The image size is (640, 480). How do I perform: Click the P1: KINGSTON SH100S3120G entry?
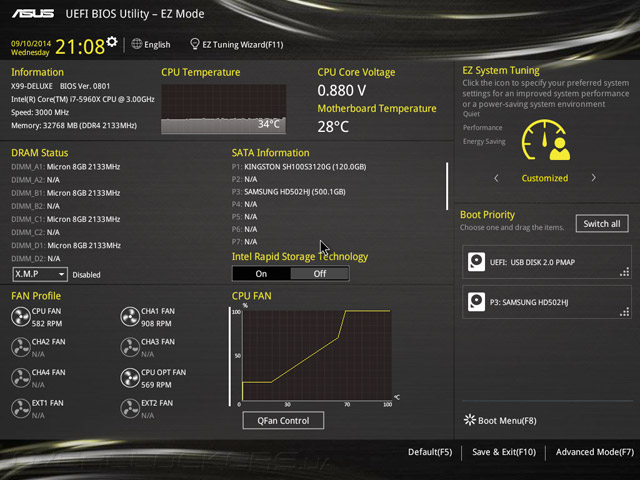(299, 167)
